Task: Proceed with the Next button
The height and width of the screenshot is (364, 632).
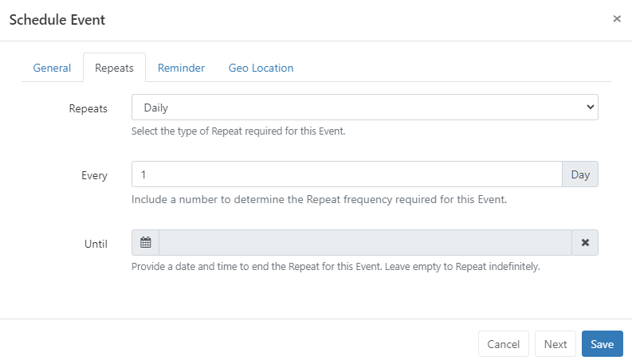Action: [x=555, y=344]
